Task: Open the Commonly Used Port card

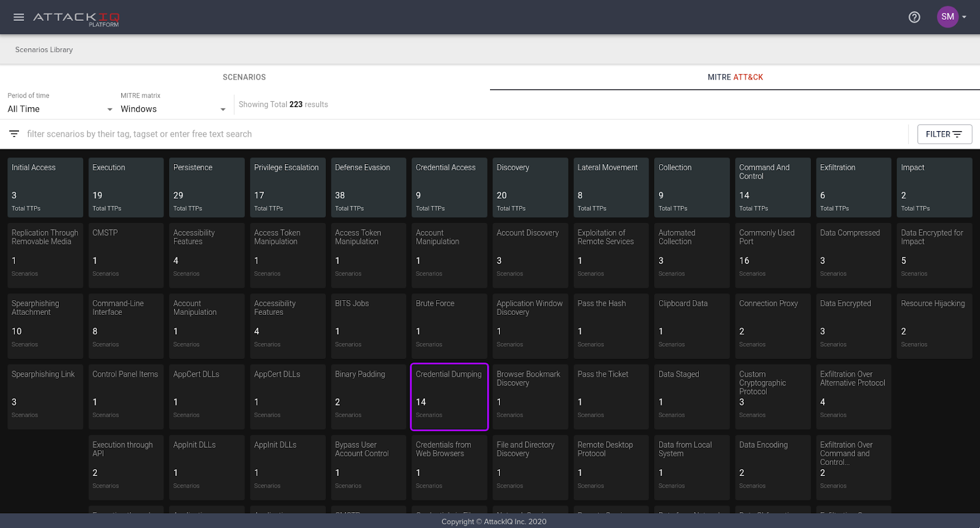Action: 772,255
